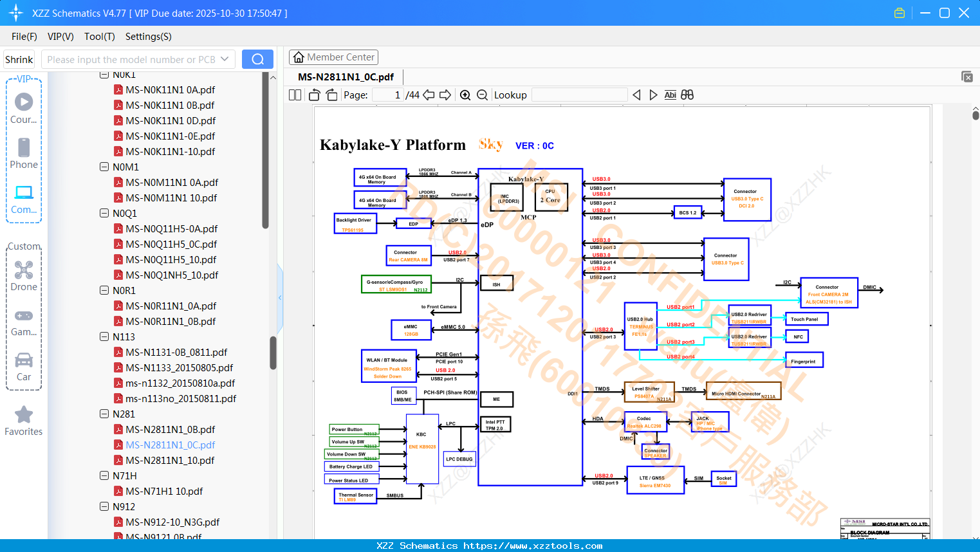Image resolution: width=980 pixels, height=552 pixels.
Task: Select the highlighted MS-N2811N1_0C.pdf file
Action: tap(171, 445)
